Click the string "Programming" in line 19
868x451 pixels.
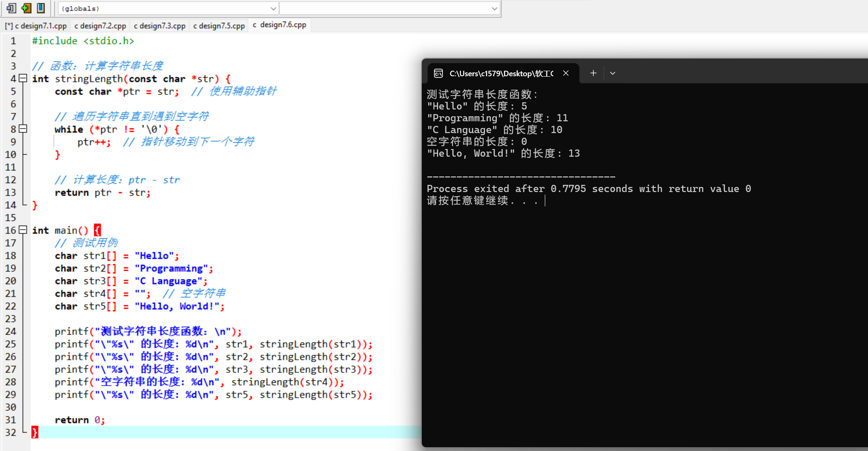171,268
